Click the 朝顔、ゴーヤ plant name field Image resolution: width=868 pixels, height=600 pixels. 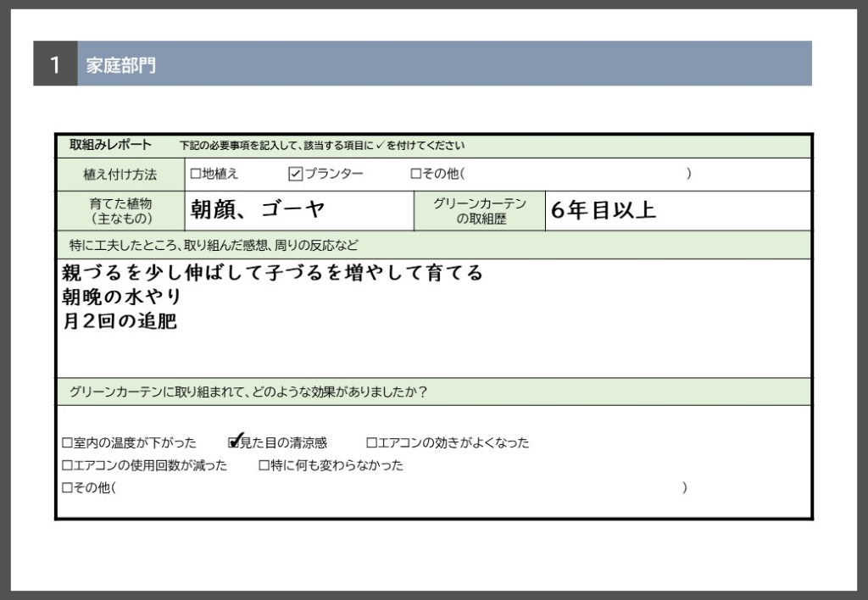[x=258, y=210]
